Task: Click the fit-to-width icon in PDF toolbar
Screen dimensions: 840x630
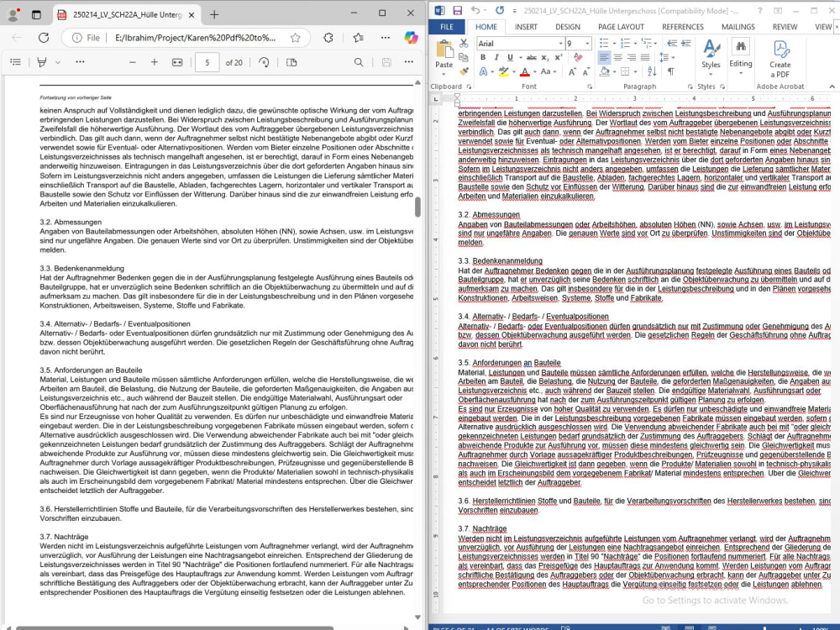Action: (177, 62)
